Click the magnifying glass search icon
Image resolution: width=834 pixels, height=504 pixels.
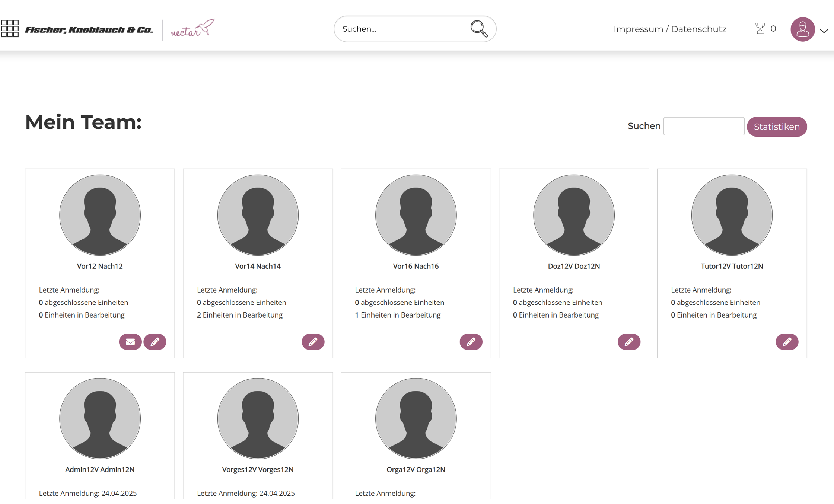pos(479,29)
